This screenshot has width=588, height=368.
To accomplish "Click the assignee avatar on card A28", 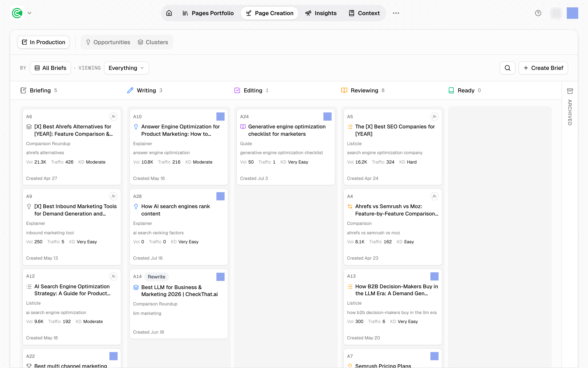I will coord(220,196).
